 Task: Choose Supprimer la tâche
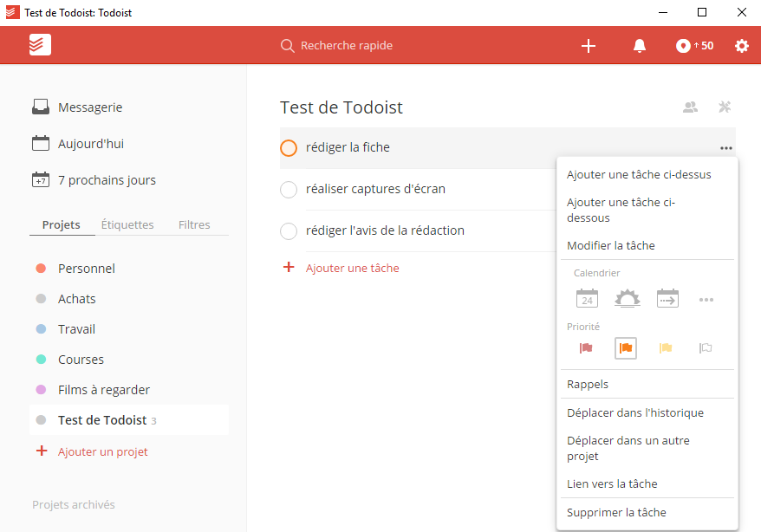tap(616, 512)
